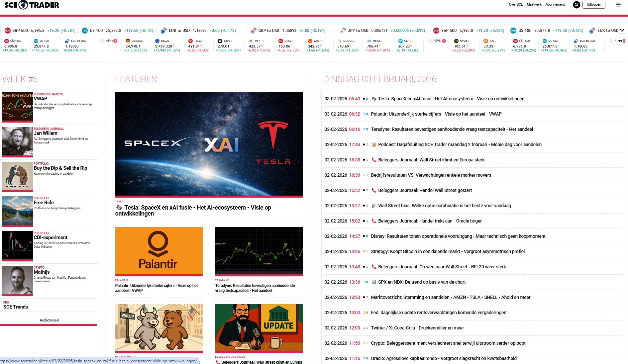Click the red ASML alert icon
The width and height of the screenshot is (628, 364).
click(x=444, y=41)
